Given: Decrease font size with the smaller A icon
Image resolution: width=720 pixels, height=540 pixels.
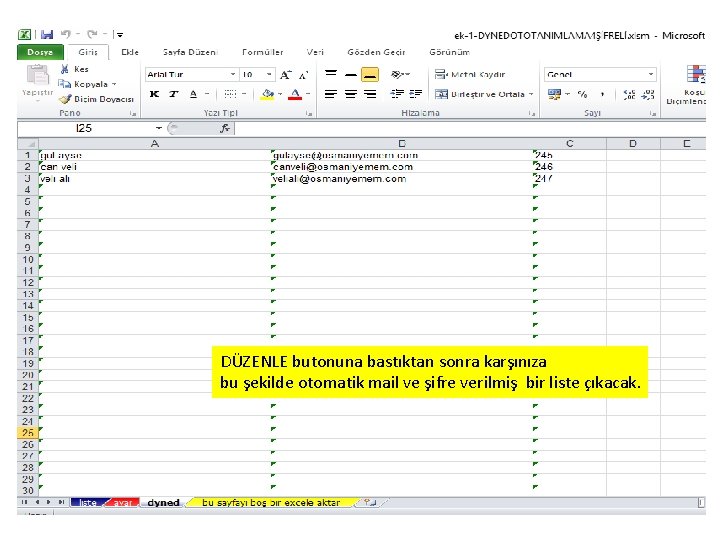Looking at the screenshot, I should coord(303,75).
